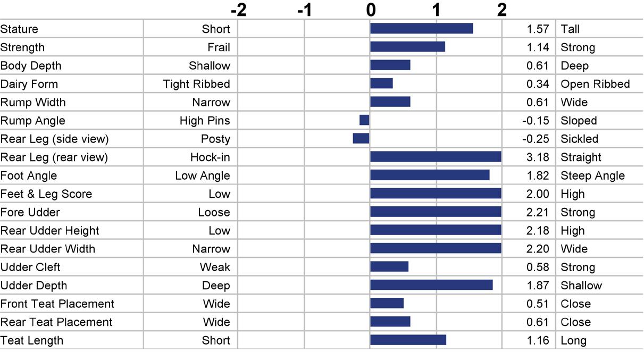
Task: Select the Rump Angle negative bar
Action: pyautogui.click(x=364, y=120)
